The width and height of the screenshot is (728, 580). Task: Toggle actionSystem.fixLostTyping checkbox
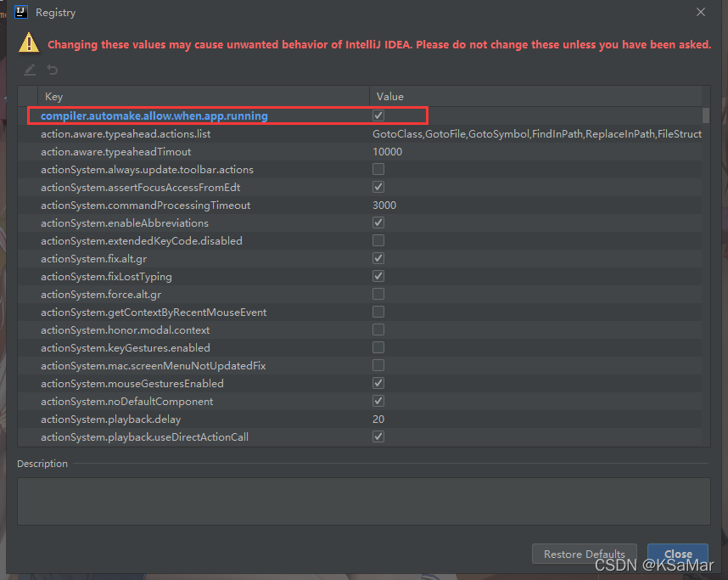point(378,276)
